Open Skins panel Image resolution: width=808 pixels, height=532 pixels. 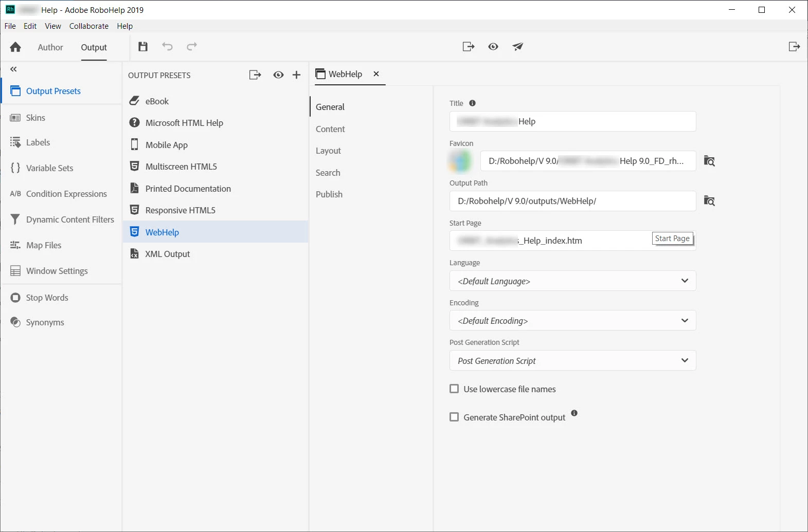(x=61, y=118)
